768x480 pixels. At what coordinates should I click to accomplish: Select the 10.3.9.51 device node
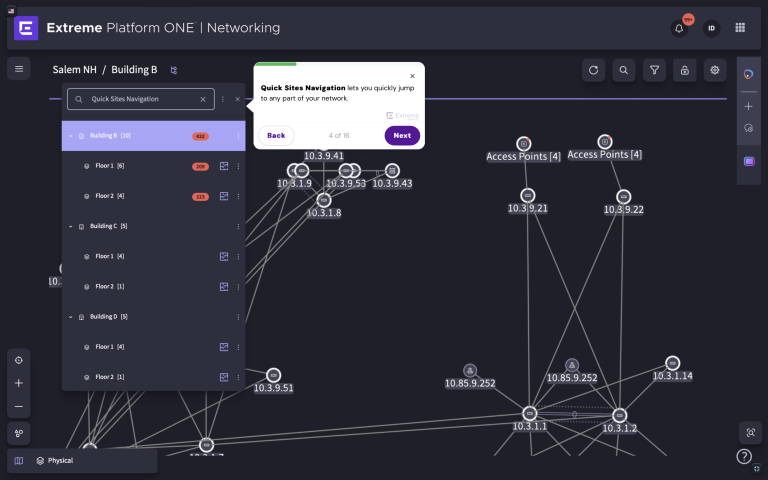[273, 376]
